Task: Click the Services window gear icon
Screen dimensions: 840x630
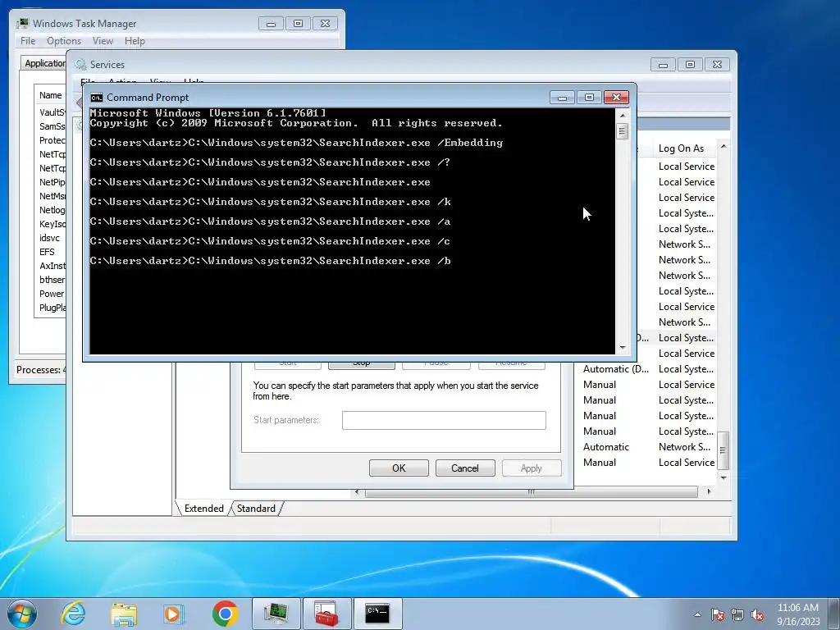Action: (81, 64)
